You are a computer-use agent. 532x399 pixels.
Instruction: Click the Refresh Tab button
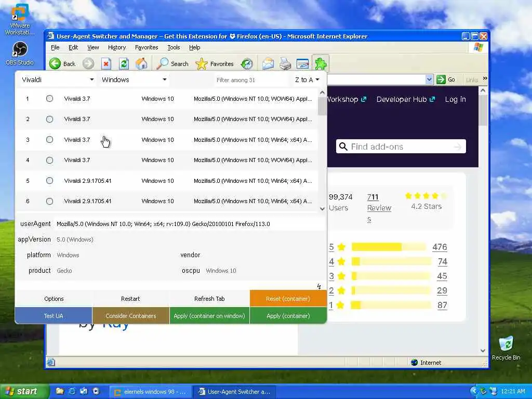click(209, 299)
